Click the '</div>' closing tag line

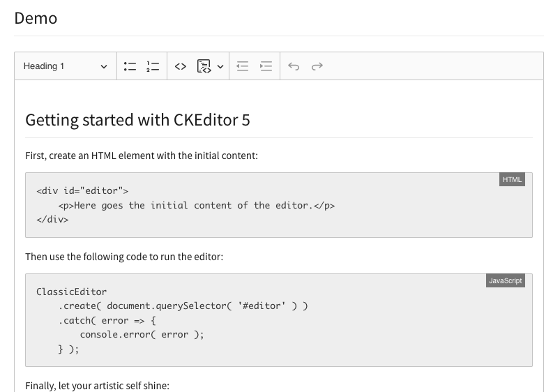click(52, 220)
